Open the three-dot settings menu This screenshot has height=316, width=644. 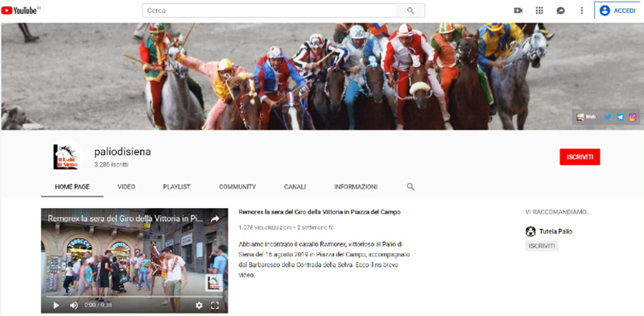(x=581, y=10)
